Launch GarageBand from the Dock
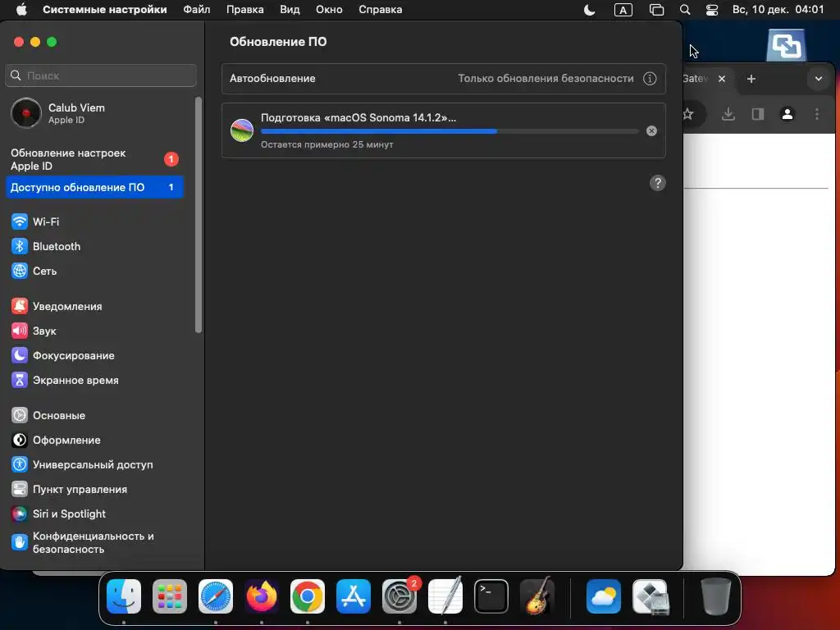This screenshot has height=630, width=840. [x=536, y=596]
